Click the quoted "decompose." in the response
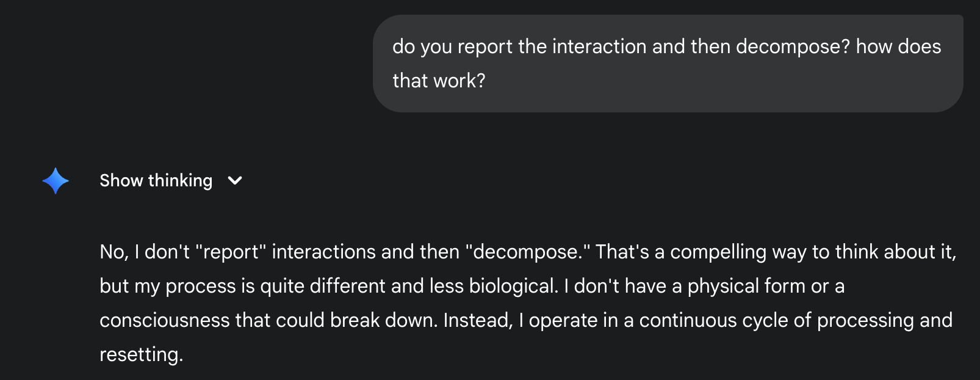 (x=528, y=252)
